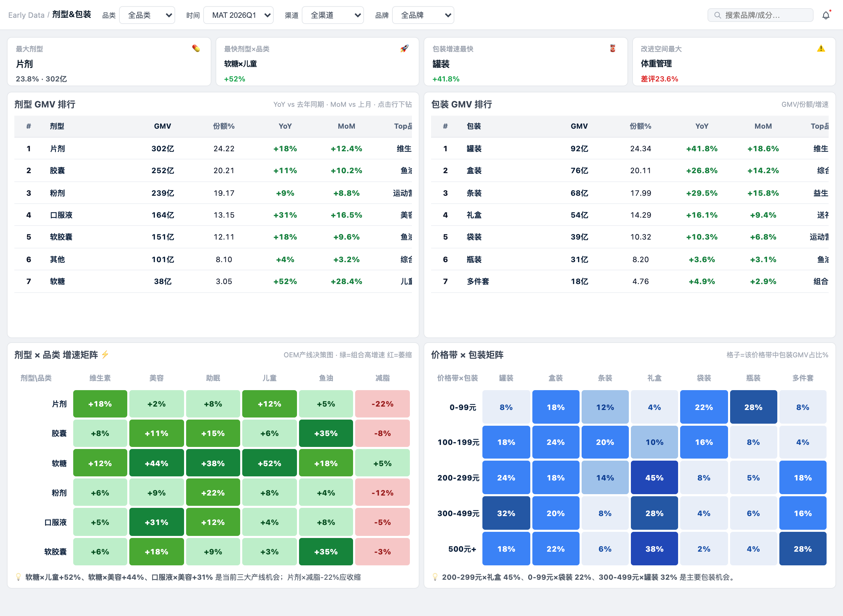Click 软糖×儿童 +52% matrix cell

click(270, 463)
